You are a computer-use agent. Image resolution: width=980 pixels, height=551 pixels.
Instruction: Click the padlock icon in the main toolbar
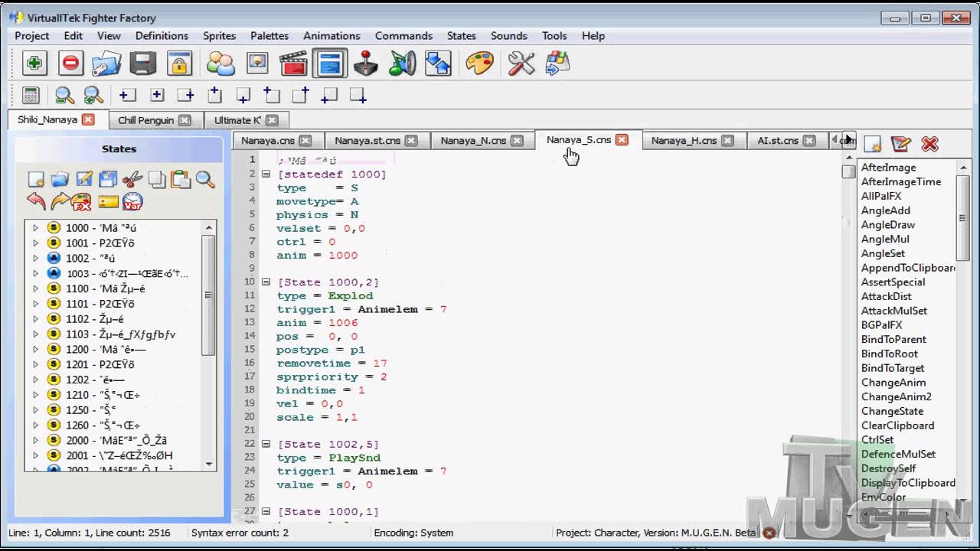pyautogui.click(x=179, y=64)
